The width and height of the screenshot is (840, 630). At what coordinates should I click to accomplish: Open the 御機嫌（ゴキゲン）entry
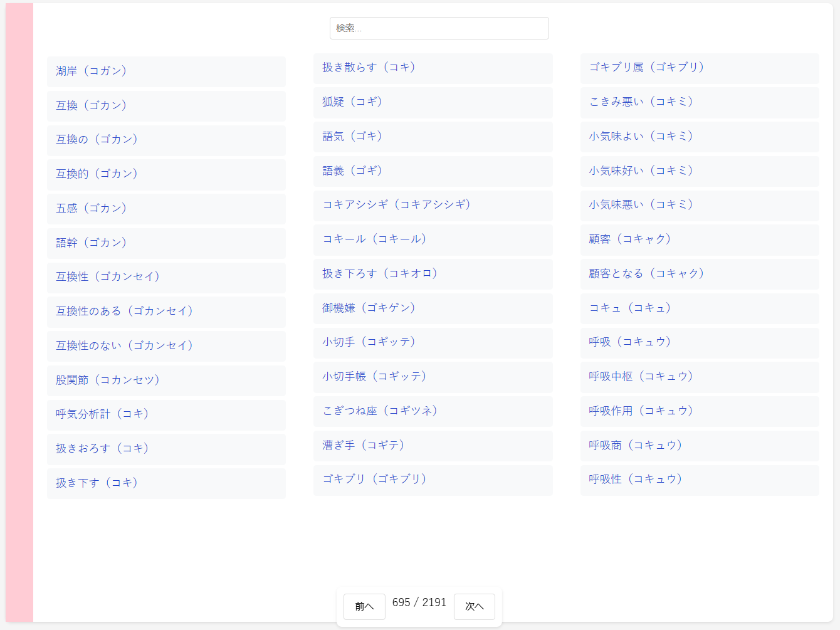point(433,308)
